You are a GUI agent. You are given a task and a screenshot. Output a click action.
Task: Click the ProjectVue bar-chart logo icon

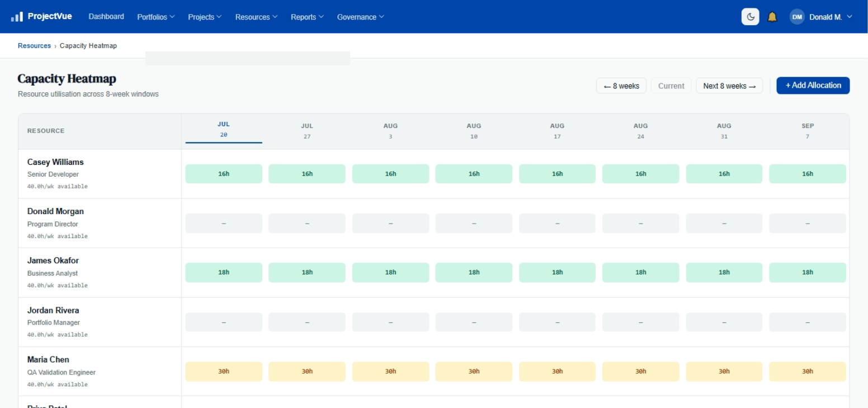pyautogui.click(x=17, y=17)
